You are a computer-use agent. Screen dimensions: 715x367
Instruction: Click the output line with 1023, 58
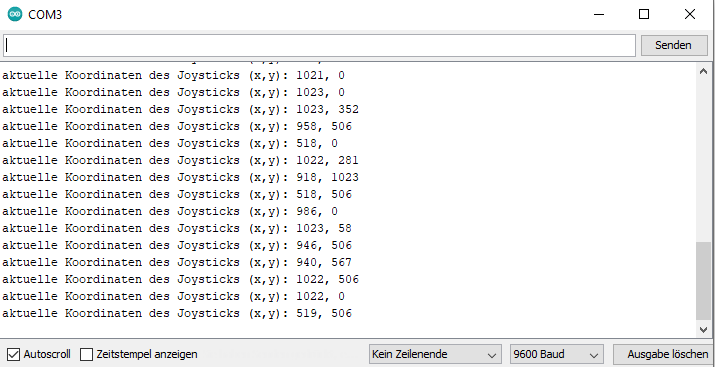[x=177, y=228]
